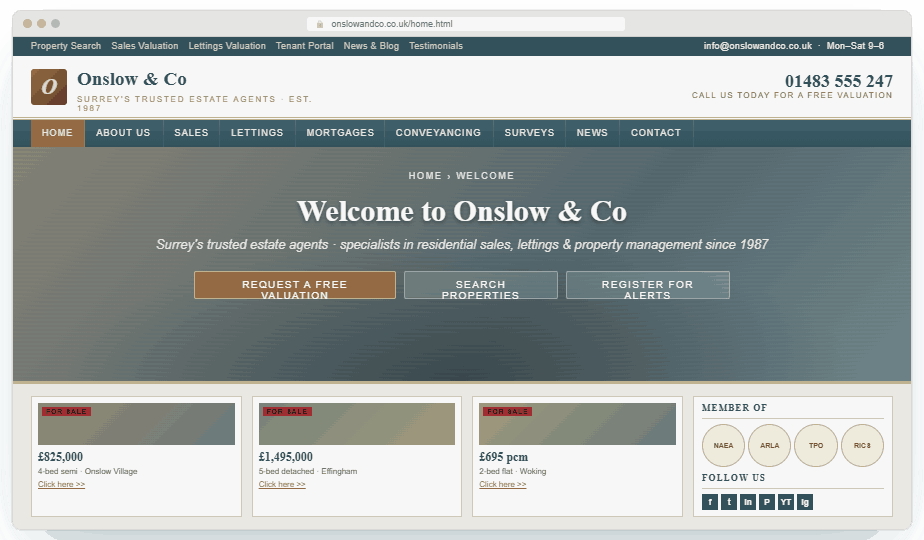This screenshot has height=540, width=924.
Task: Go to the Sales navigation item
Action: click(x=191, y=133)
